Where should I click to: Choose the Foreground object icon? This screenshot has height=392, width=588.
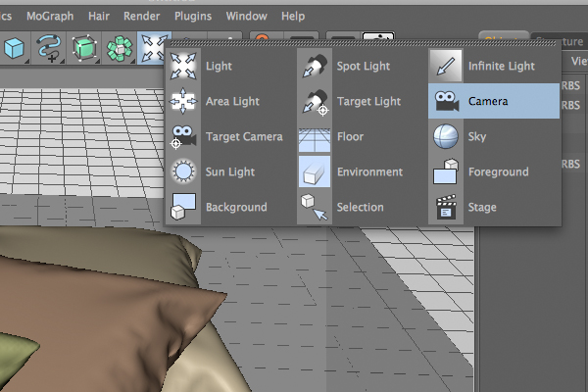coord(446,171)
